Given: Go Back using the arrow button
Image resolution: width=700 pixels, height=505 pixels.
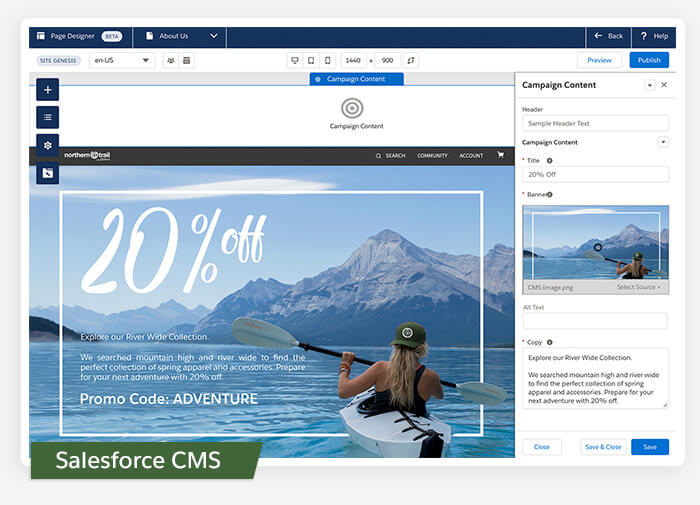Looking at the screenshot, I should coord(608,36).
